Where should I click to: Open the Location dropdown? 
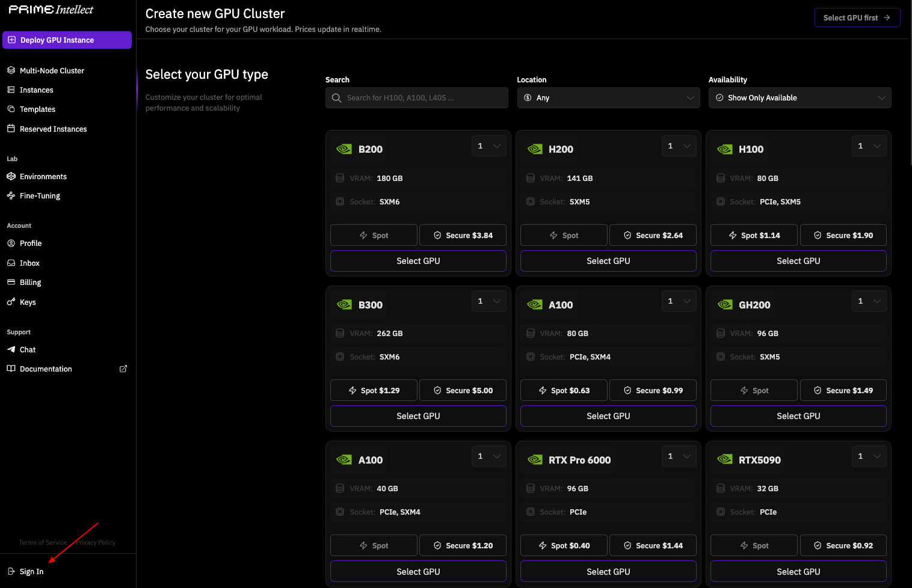point(608,97)
